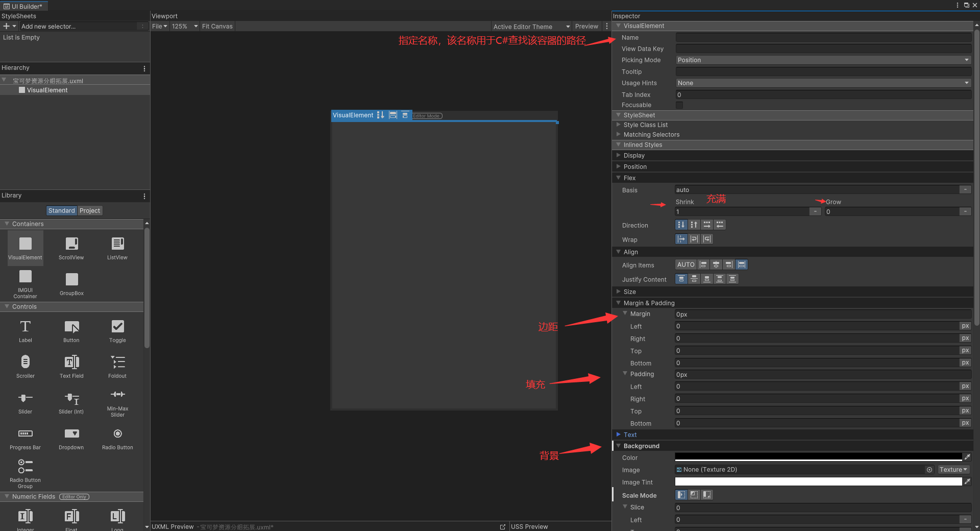This screenshot has width=980, height=531.
Task: Click the Image Tint color swatch
Action: (x=818, y=481)
